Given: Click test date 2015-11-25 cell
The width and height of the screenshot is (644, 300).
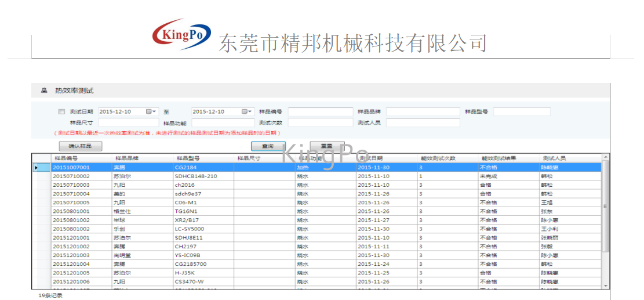Looking at the screenshot, I should (387, 273).
